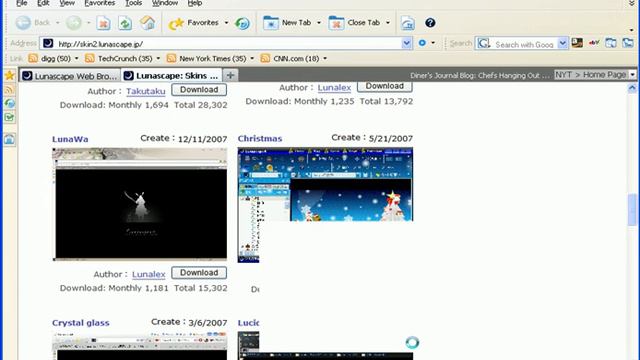Click the translate page toolbar icon
The height and width of the screenshot is (360, 640).
[407, 23]
